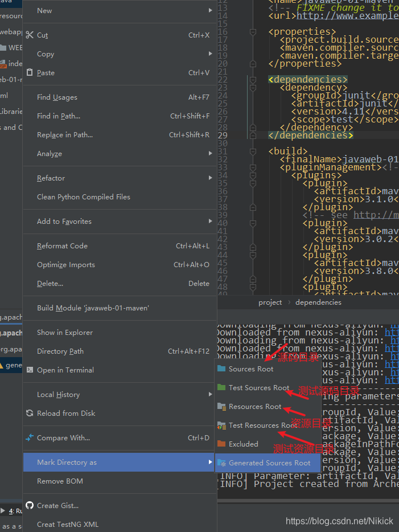Screen dimensions: 399x532
Task: Click the Compare With arrows icon
Action: click(x=30, y=437)
